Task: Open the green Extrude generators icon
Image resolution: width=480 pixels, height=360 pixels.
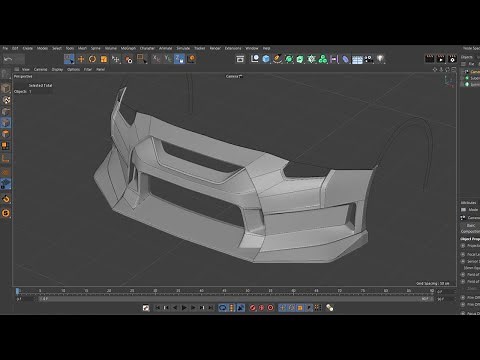Action: (x=300, y=59)
